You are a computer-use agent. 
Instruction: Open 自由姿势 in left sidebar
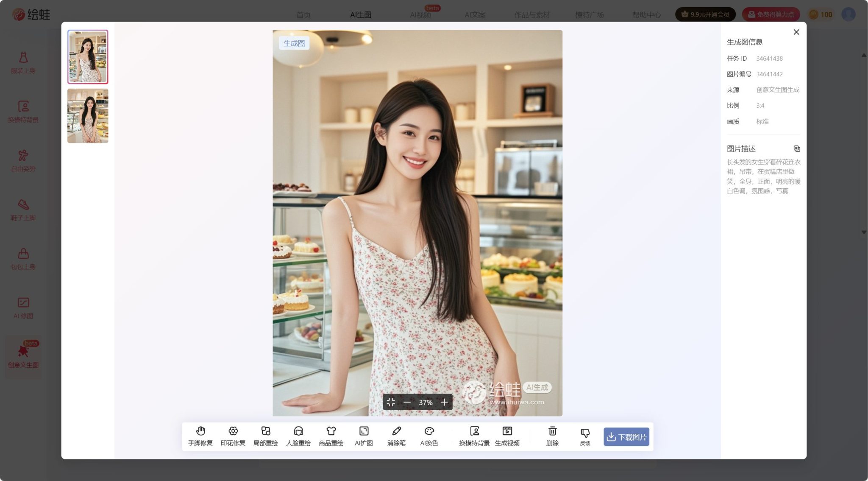pyautogui.click(x=23, y=161)
